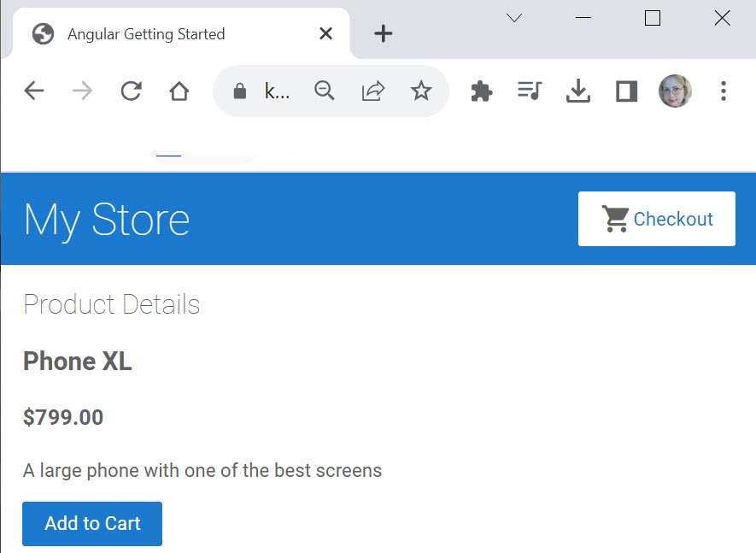756x553 pixels.
Task: Click the forward navigation arrow
Action: (83, 91)
